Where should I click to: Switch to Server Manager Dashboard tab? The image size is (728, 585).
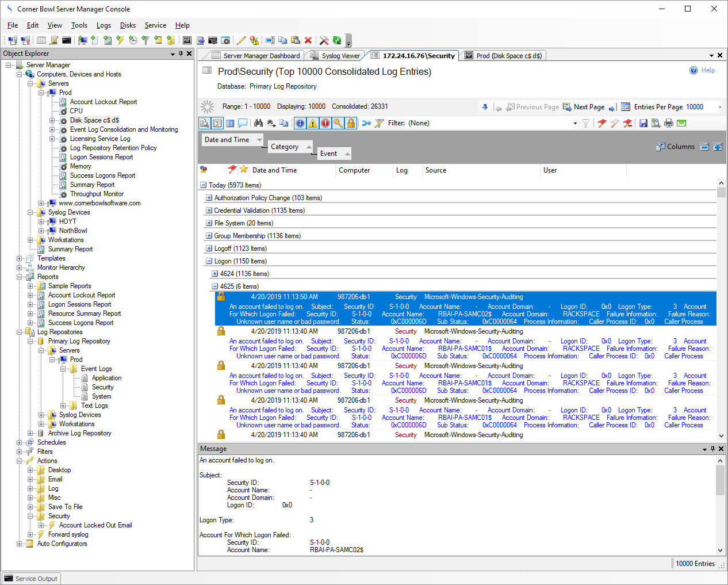[256, 56]
